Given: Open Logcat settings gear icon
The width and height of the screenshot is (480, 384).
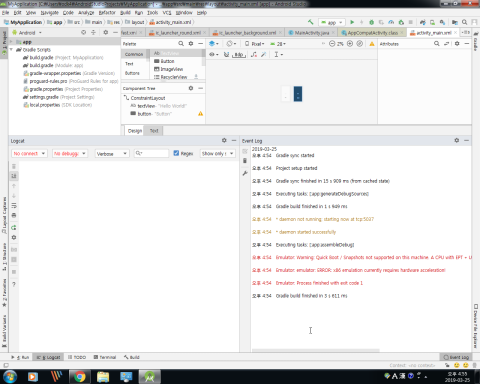Looking at the screenshot, I should point(224,141).
